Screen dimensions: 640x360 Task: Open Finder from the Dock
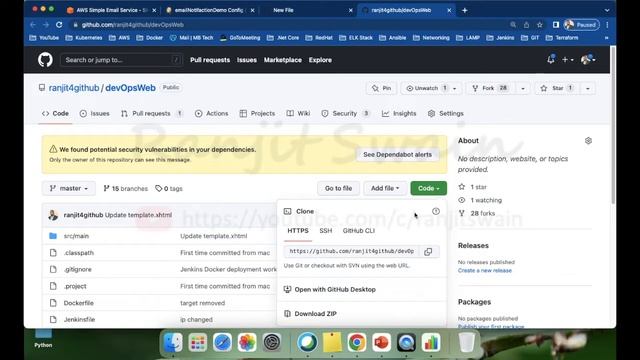pyautogui.click(x=173, y=342)
